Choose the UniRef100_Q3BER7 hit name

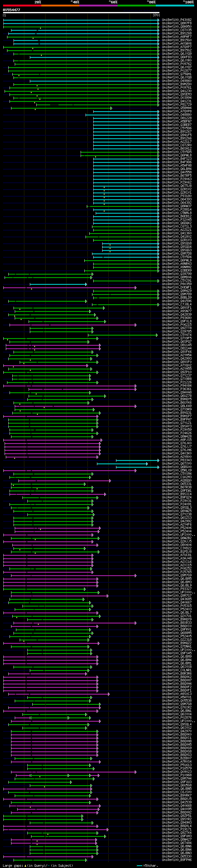coord(177,125)
